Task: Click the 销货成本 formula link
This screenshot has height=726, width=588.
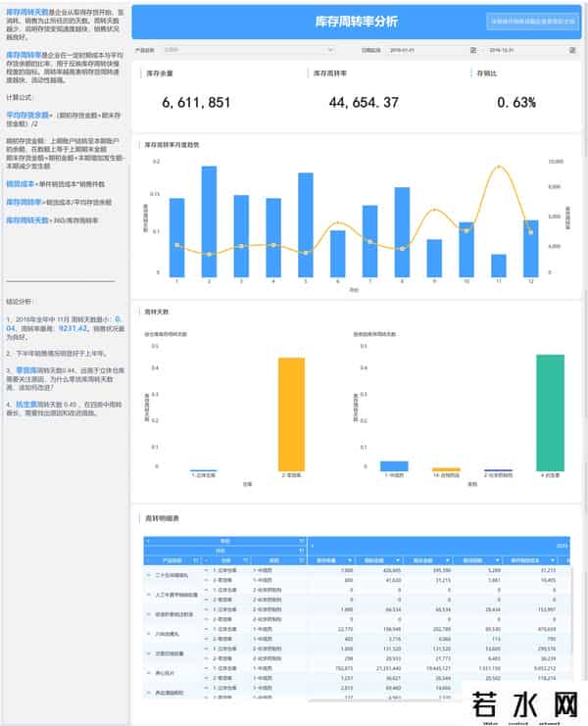Action: [x=20, y=183]
